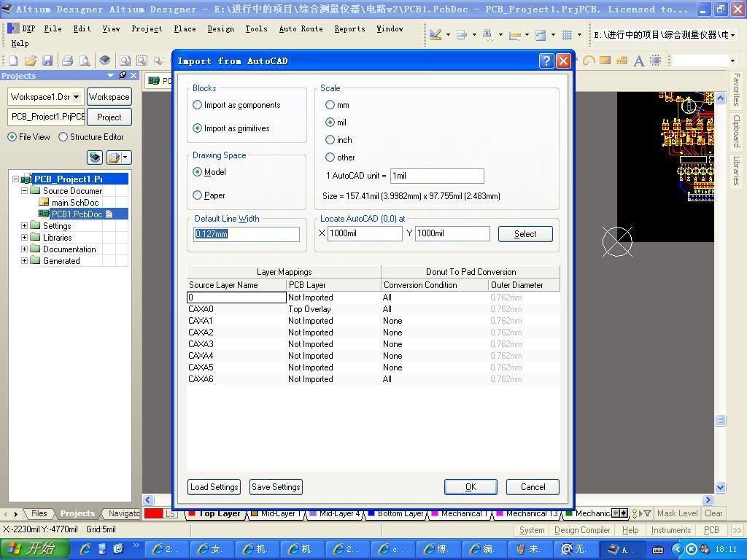Expand the Settings folder
The height and width of the screenshot is (560, 747).
coord(24,226)
